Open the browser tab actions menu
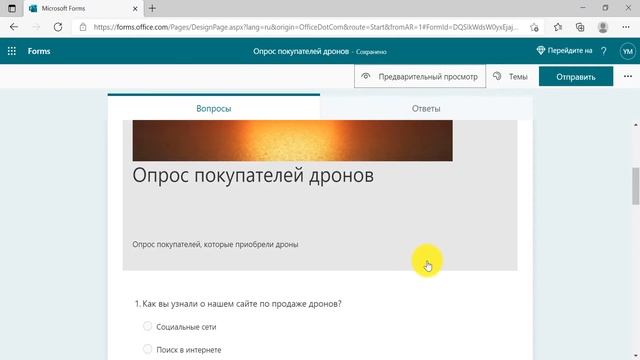 click(x=12, y=8)
